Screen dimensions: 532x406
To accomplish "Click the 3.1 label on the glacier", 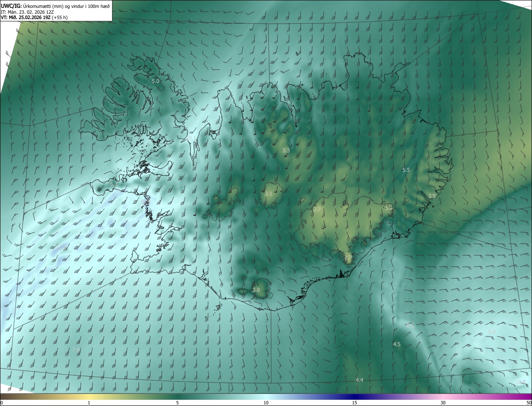I will coord(268,194).
